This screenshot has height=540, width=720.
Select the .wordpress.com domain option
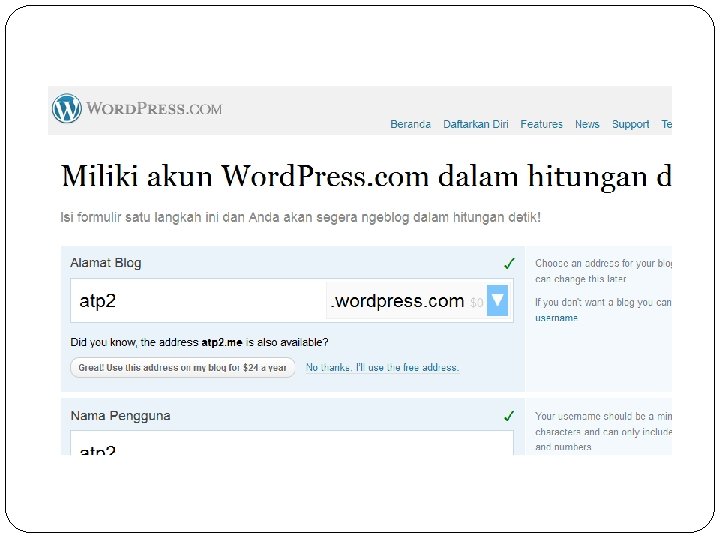point(397,301)
